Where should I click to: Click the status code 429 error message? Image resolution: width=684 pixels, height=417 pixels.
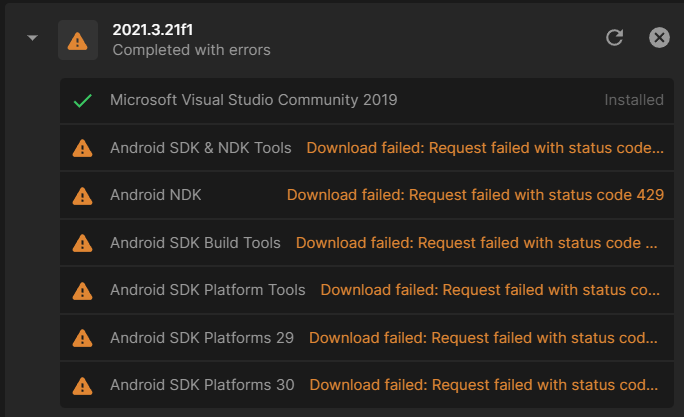[x=475, y=195]
